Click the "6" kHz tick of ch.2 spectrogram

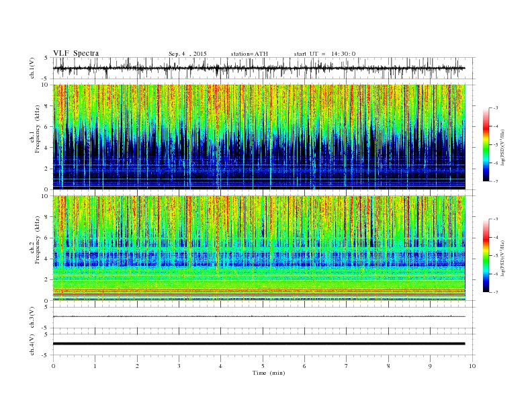coord(46,238)
